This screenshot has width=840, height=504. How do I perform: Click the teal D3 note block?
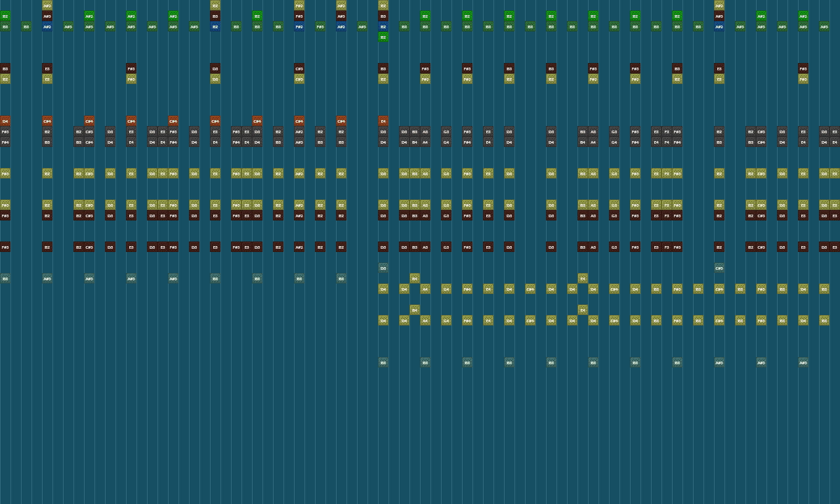(x=383, y=268)
